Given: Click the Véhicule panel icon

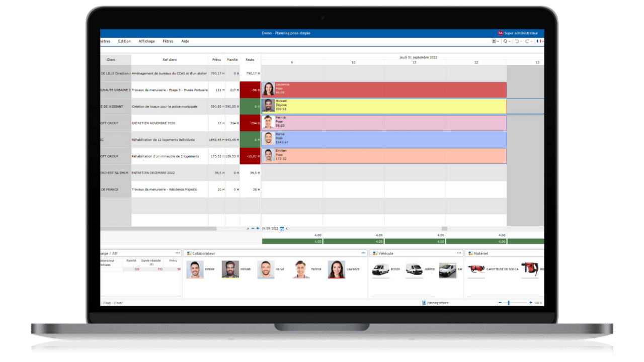Looking at the screenshot, I should [x=375, y=253].
